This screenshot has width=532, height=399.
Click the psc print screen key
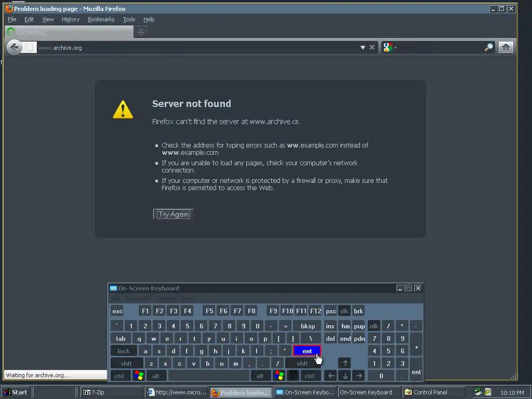pyautogui.click(x=330, y=311)
